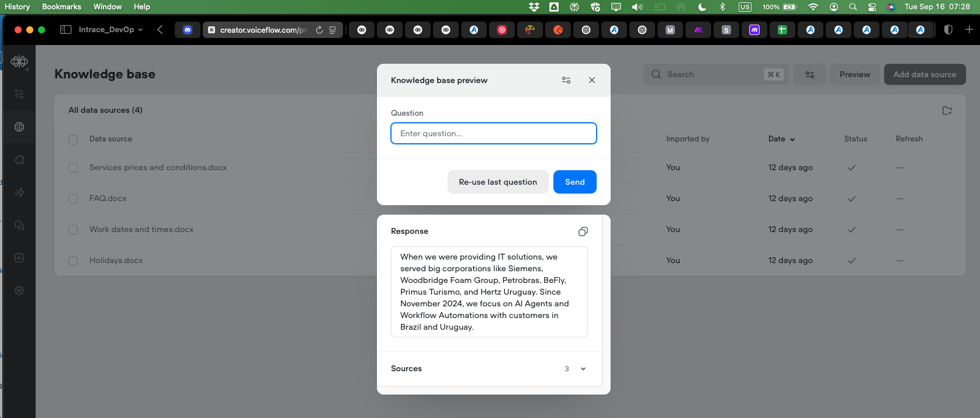Viewport: 980px width, 418px height.
Task: Click the Imported by column header
Action: click(688, 139)
